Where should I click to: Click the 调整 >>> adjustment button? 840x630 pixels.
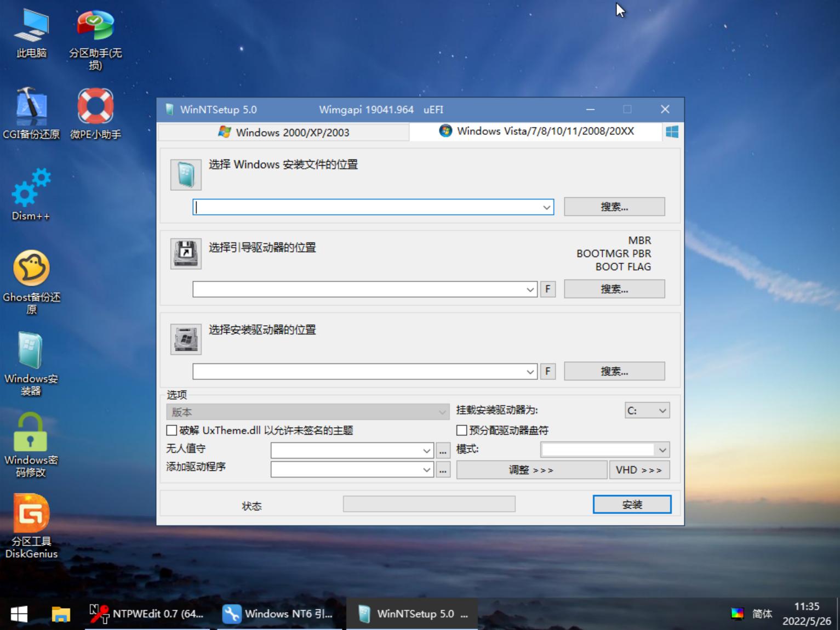[530, 469]
